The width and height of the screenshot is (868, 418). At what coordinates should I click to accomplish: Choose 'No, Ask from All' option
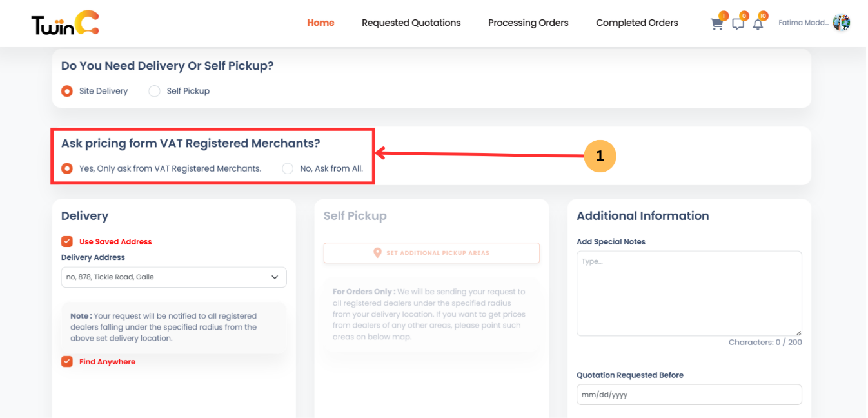click(x=288, y=168)
